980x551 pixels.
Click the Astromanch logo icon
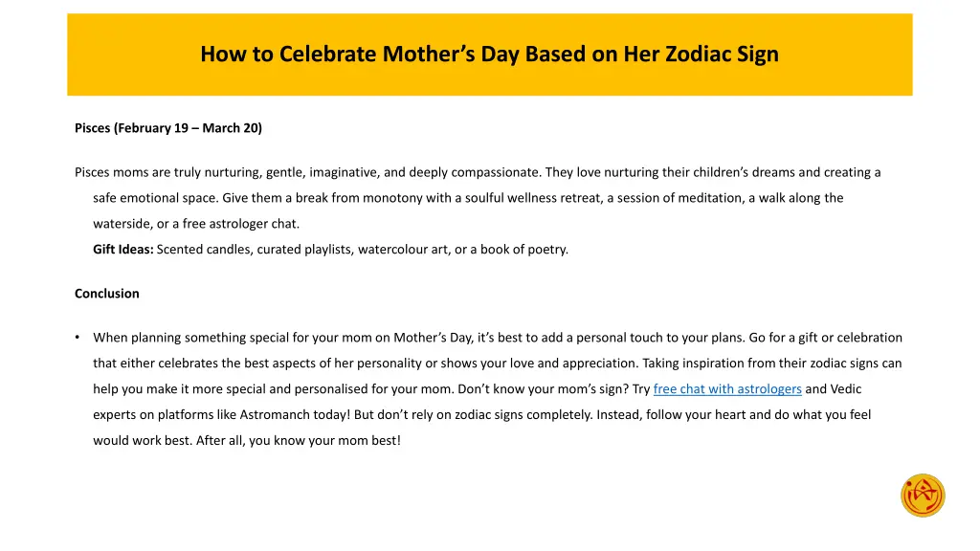pyautogui.click(x=922, y=496)
